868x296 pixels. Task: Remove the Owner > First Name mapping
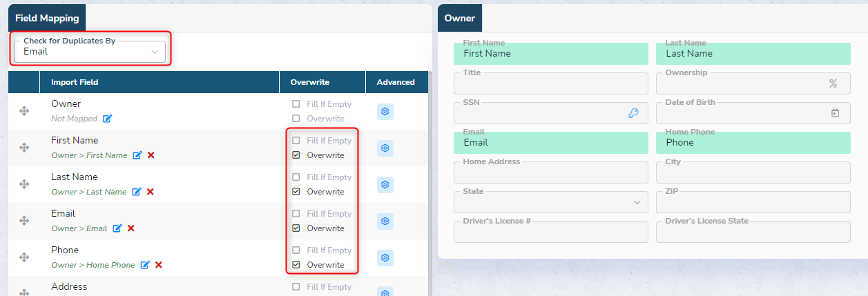tap(151, 155)
